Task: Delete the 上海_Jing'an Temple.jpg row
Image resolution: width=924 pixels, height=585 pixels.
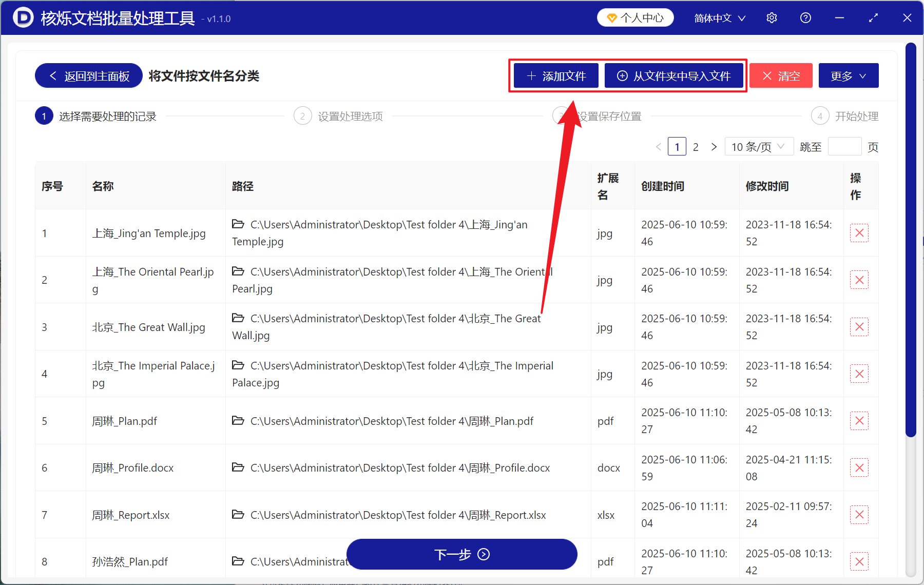Action: click(859, 232)
